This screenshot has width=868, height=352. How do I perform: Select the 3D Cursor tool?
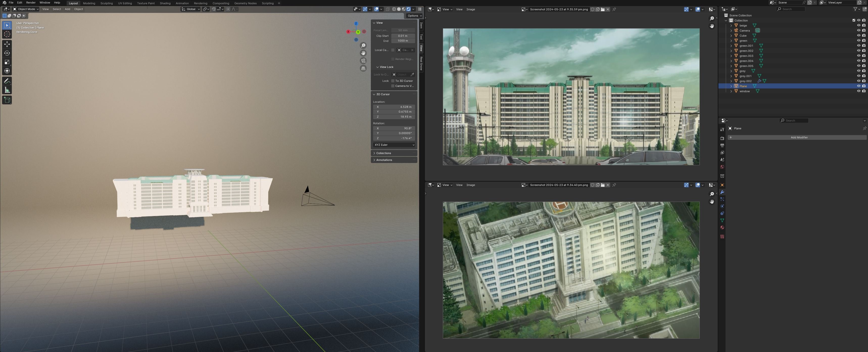[7, 34]
